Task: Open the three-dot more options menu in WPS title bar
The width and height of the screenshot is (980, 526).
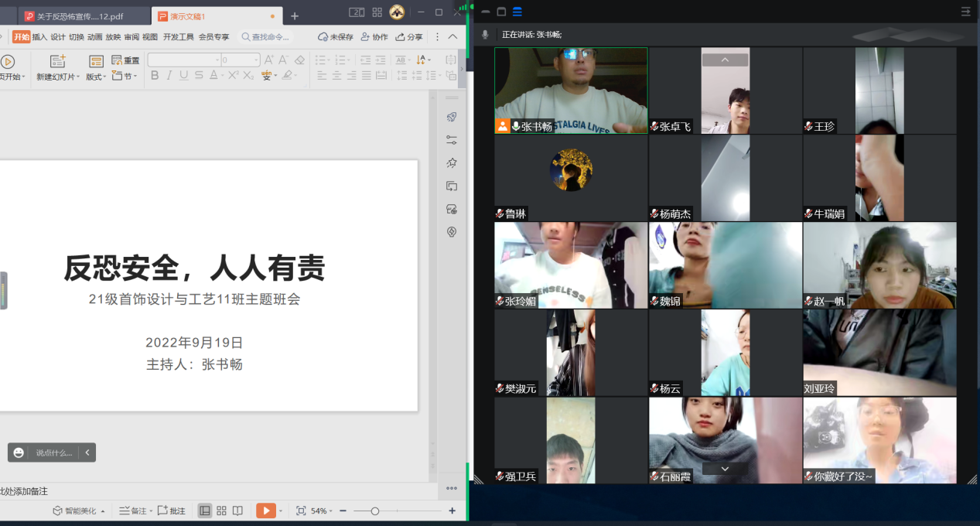Action: pyautogui.click(x=437, y=37)
